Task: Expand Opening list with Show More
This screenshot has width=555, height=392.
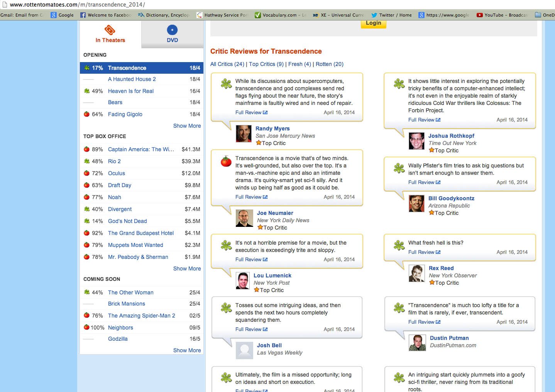Action: pos(187,126)
